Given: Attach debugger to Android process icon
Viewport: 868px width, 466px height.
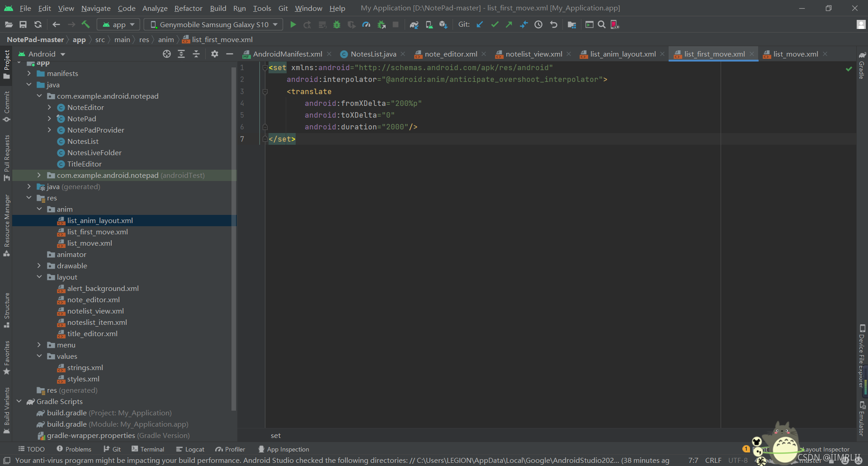Looking at the screenshot, I should click(382, 24).
